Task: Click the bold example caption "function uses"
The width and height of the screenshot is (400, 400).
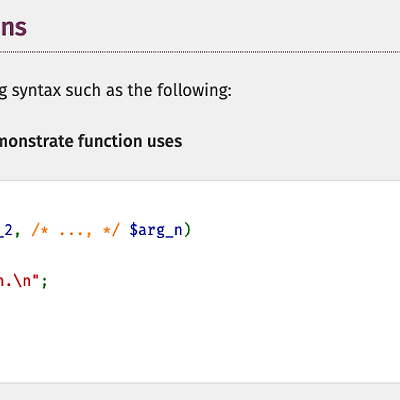Action: coord(130,141)
